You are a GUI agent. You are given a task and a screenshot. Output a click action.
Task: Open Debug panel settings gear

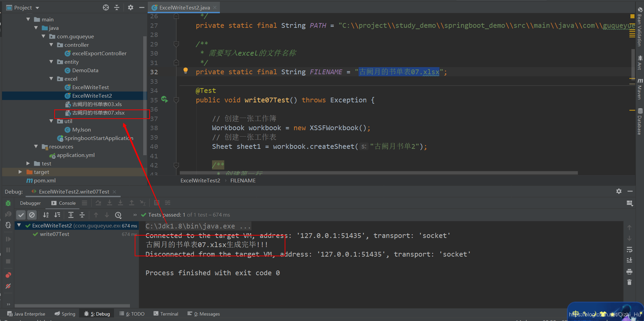click(x=619, y=191)
